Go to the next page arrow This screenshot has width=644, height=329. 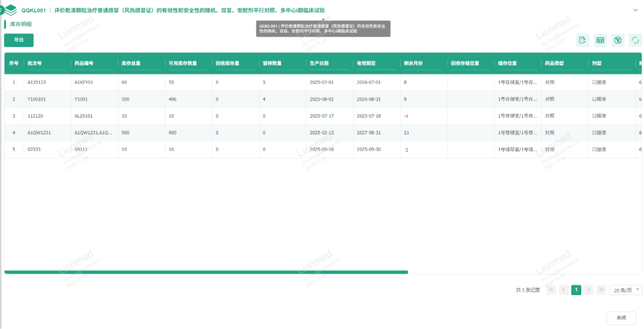588,290
